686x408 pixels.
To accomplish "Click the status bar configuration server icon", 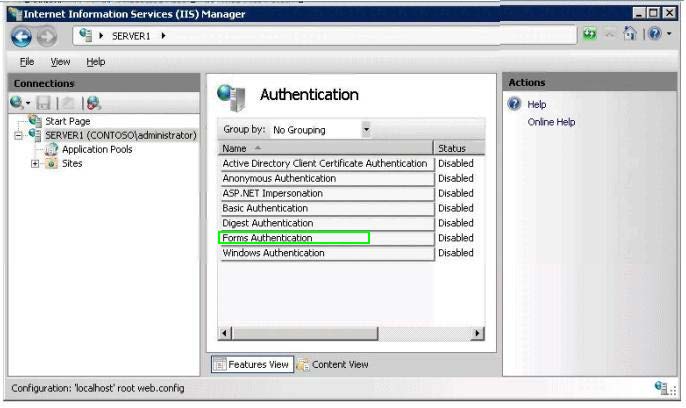I will click(661, 387).
